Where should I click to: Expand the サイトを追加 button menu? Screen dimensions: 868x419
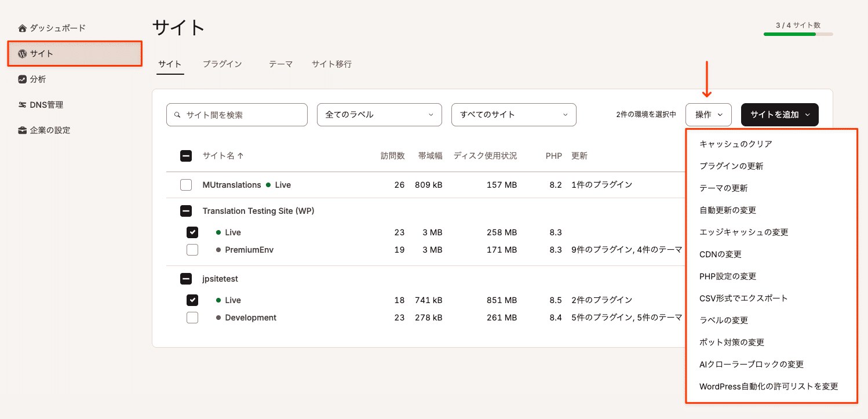point(780,115)
